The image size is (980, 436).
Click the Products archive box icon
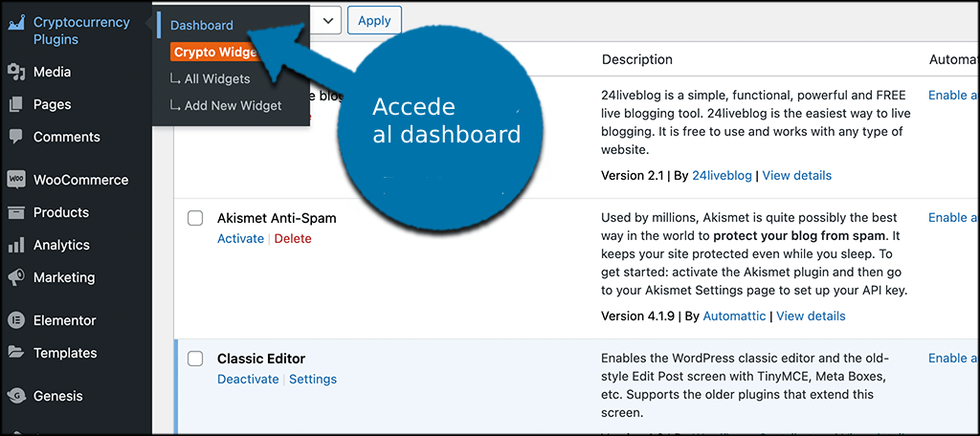point(15,212)
